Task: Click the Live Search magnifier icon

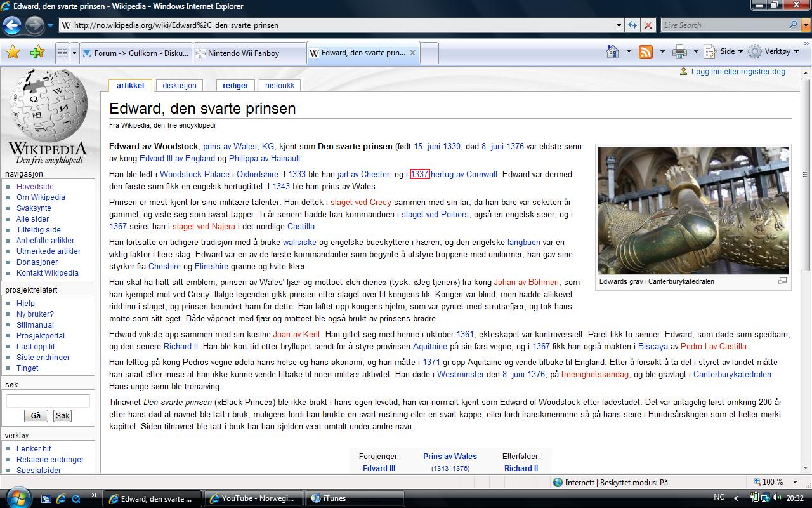Action: pos(794,25)
